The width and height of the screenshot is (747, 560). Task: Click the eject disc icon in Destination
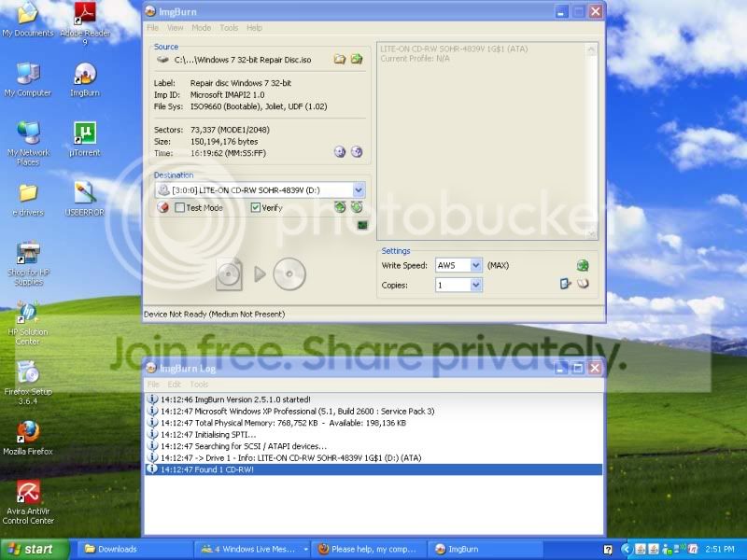[x=162, y=207]
